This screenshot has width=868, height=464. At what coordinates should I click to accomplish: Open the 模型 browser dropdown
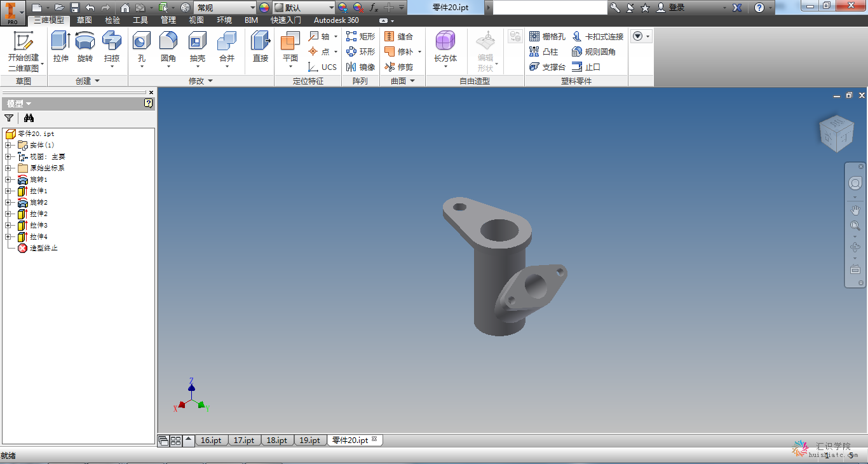(x=19, y=103)
